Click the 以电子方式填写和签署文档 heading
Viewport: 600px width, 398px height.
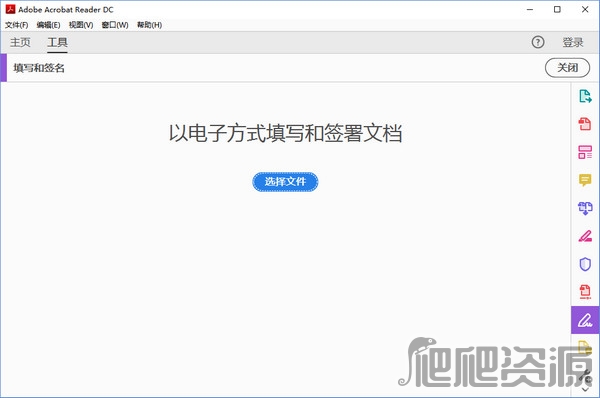pyautogui.click(x=285, y=133)
